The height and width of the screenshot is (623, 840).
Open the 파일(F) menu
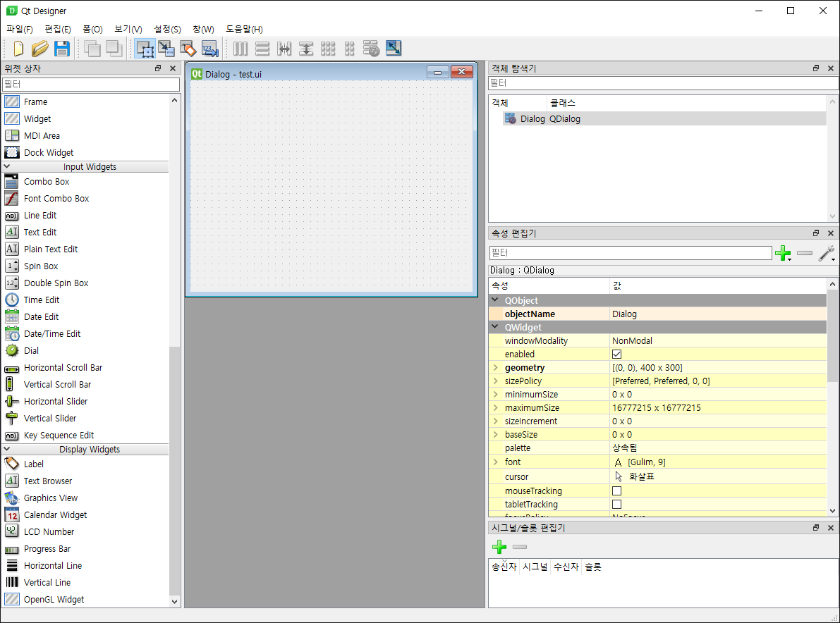(20, 30)
